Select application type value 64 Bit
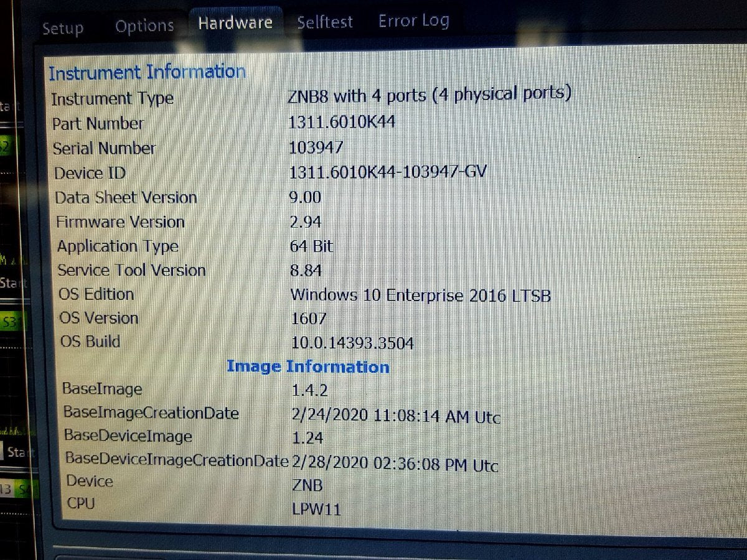This screenshot has height=560, width=747. click(312, 246)
